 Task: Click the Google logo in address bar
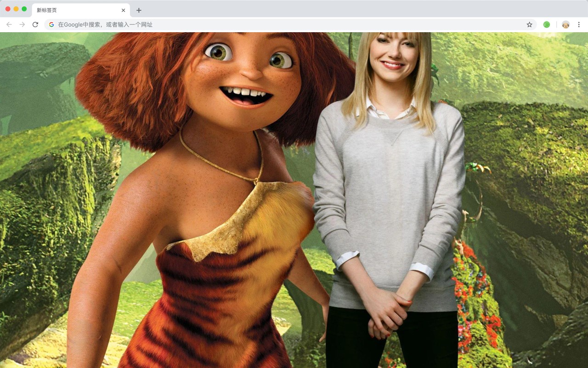(x=51, y=24)
